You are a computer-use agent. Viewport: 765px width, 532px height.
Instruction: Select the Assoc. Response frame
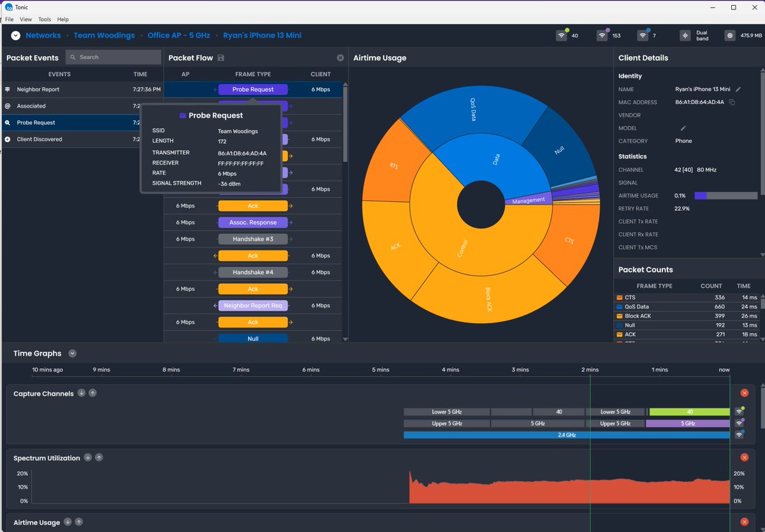tap(253, 222)
